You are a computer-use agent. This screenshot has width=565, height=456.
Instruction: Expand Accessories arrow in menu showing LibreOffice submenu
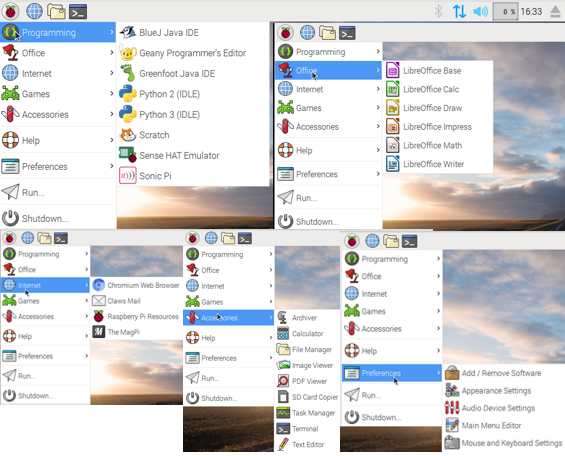coord(378,126)
